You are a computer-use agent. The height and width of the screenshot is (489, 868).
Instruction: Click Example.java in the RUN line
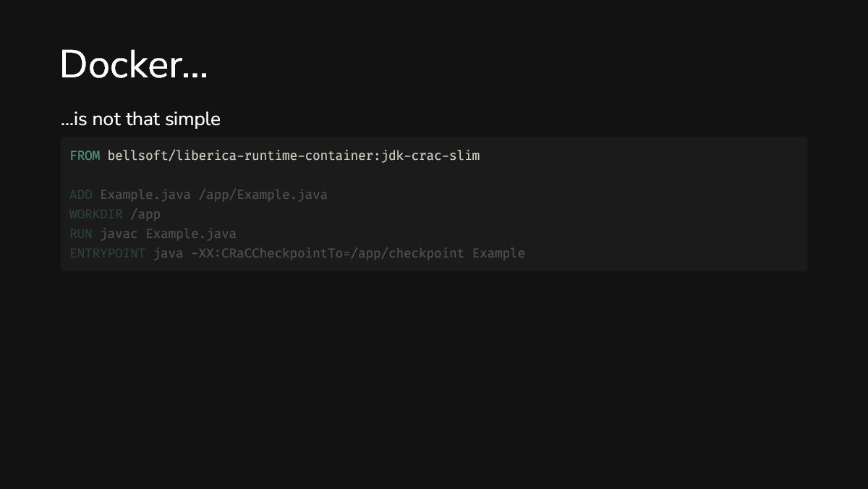click(191, 234)
